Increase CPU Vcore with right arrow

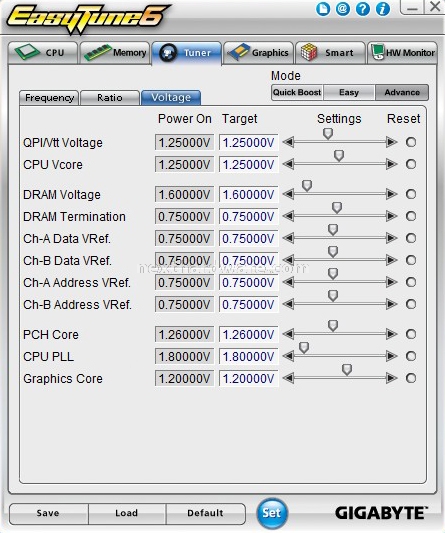click(x=392, y=164)
